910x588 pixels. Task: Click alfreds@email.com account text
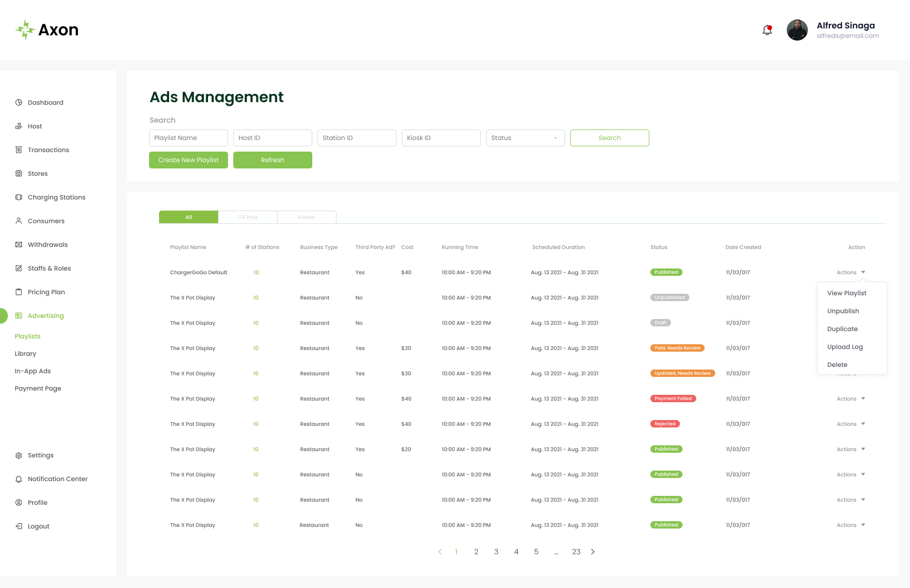pyautogui.click(x=848, y=36)
